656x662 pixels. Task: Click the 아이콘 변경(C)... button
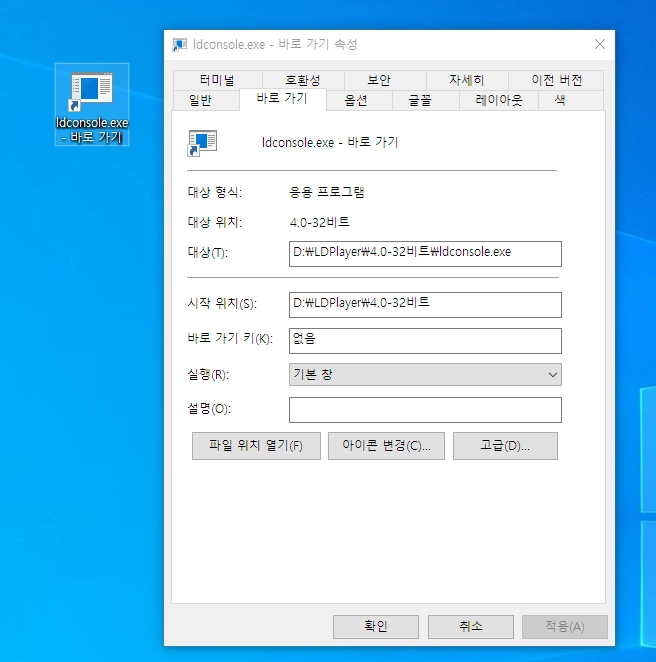click(386, 446)
